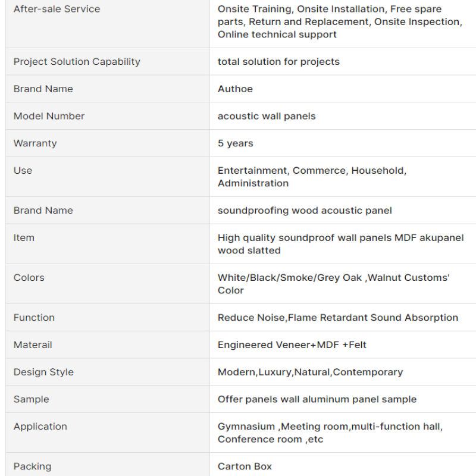
Task: Select the "total solution for projects" value
Action: pyautogui.click(x=278, y=61)
